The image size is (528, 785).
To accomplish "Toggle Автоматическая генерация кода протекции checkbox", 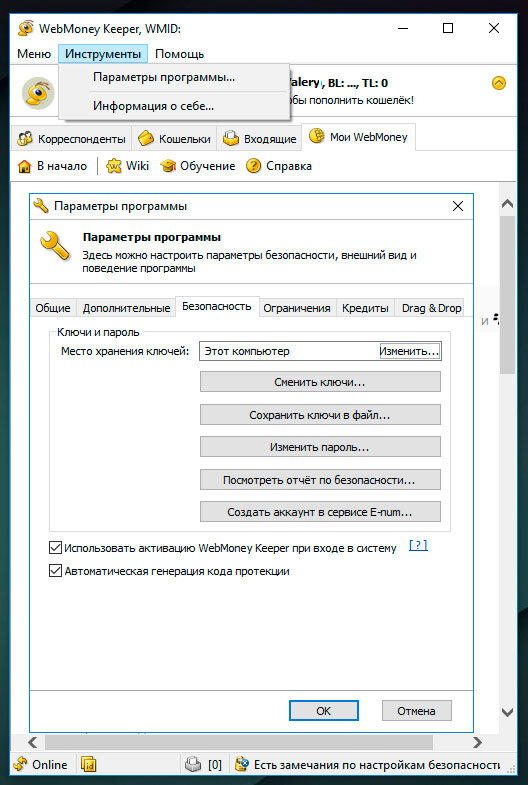I will (x=55, y=571).
